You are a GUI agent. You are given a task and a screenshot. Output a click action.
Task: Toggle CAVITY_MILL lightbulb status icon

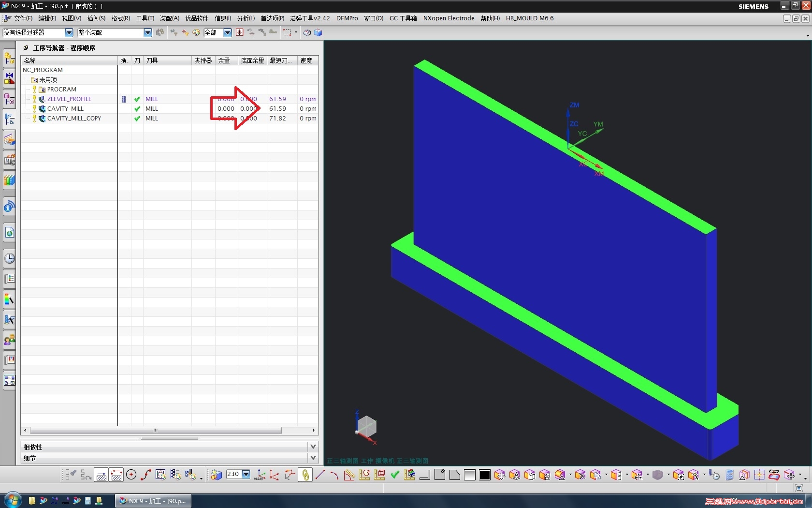pyautogui.click(x=34, y=108)
